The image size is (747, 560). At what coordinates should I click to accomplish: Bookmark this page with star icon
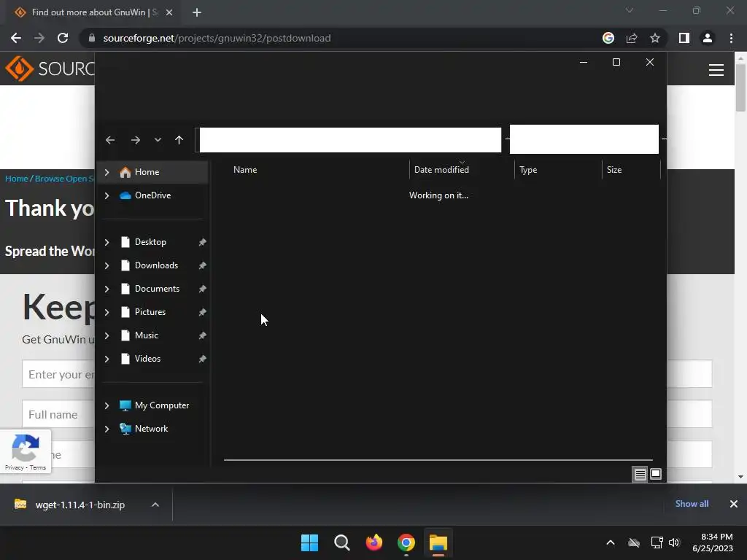tap(655, 38)
